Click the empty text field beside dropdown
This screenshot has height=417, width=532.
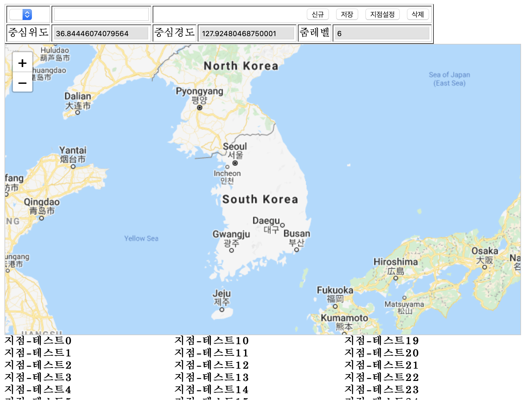click(x=101, y=14)
